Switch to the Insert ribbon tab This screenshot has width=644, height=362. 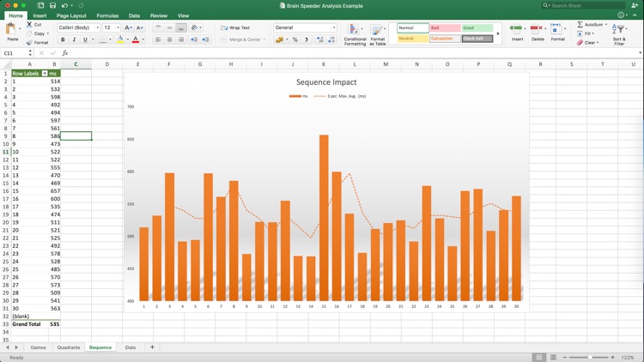pos(39,15)
